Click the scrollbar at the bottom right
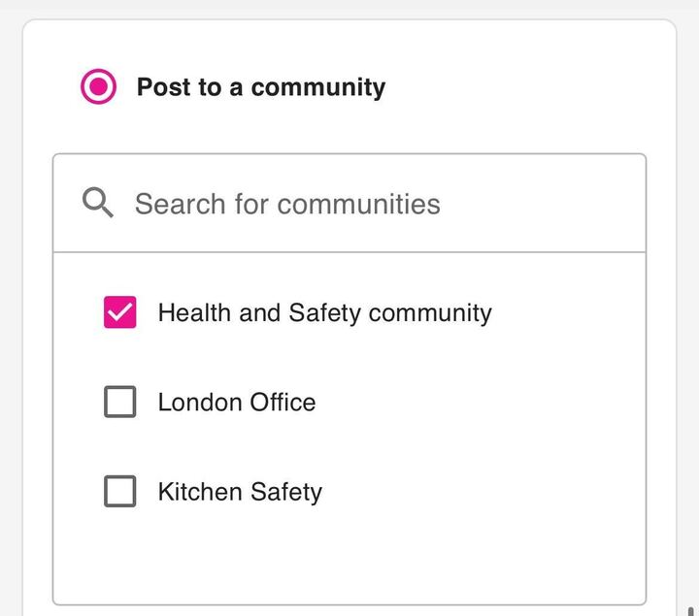This screenshot has height=616, width=699. (x=691, y=610)
